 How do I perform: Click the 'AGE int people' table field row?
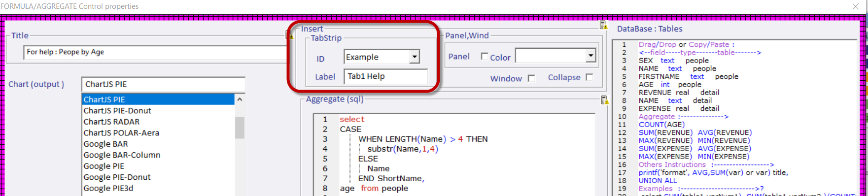[x=670, y=85]
